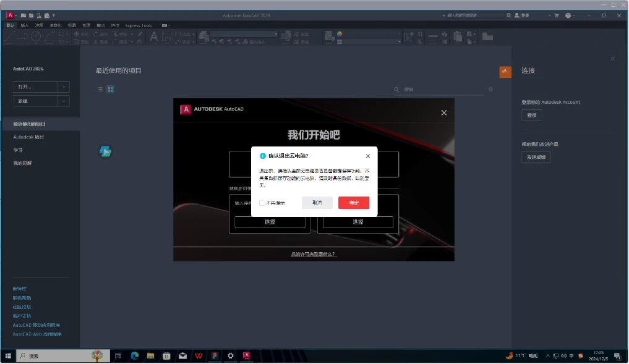Switch recent files to list view

(100, 90)
